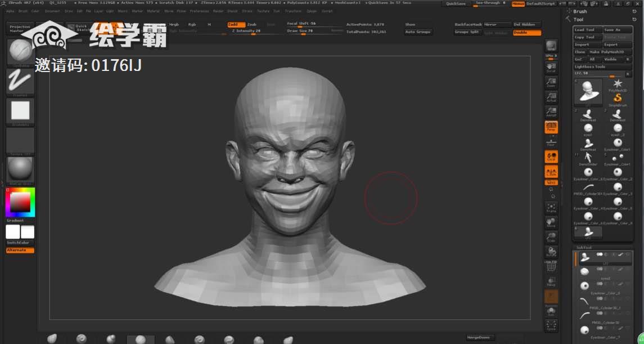644x344 pixels.
Task: Open the Quick Sketch icon
Action: [x=77, y=28]
